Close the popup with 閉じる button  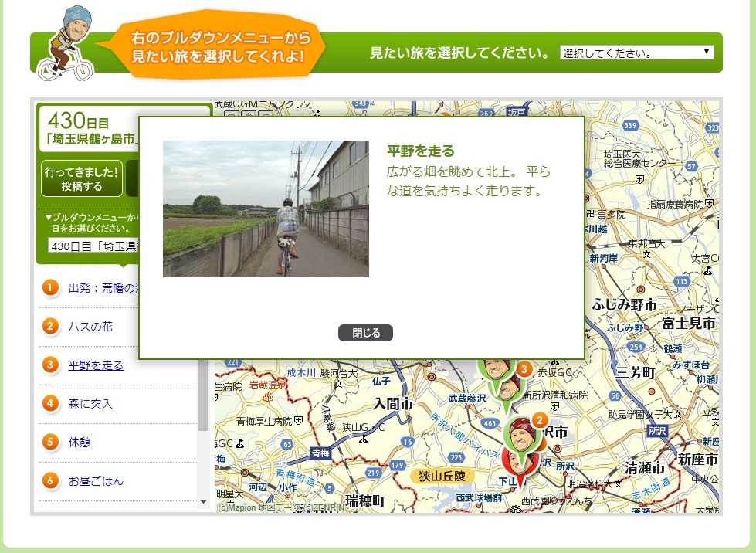pos(365,333)
